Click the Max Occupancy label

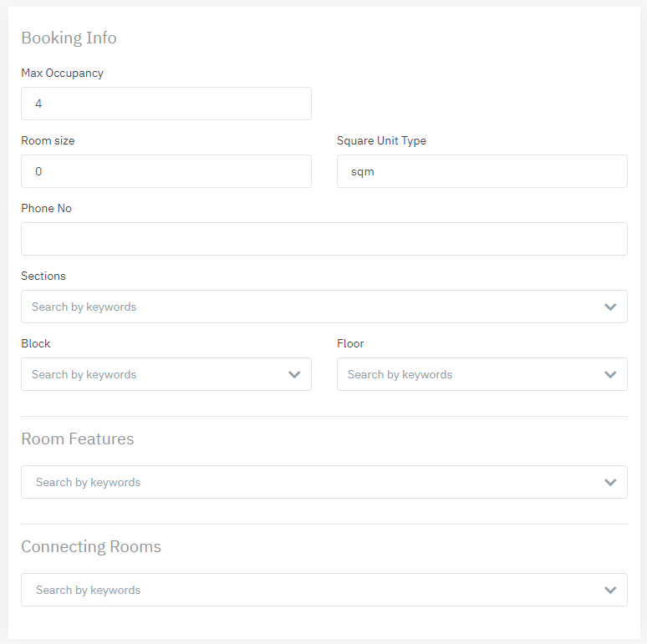62,73
